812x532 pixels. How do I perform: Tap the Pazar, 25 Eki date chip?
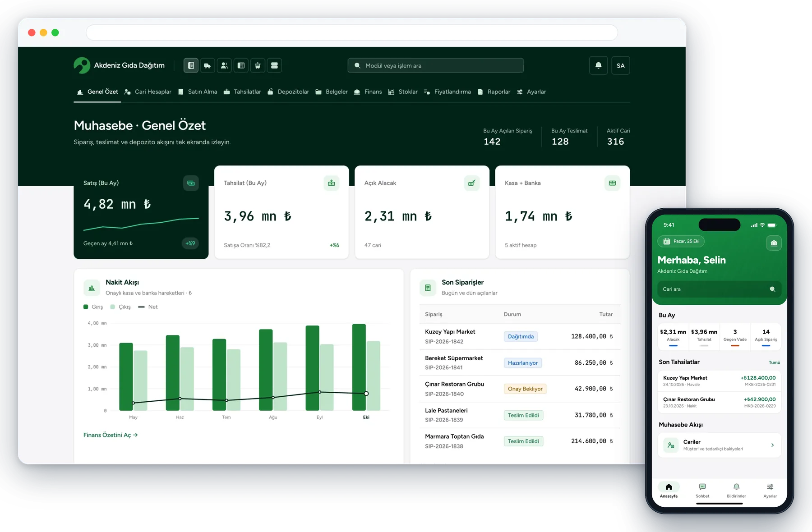tap(681, 241)
